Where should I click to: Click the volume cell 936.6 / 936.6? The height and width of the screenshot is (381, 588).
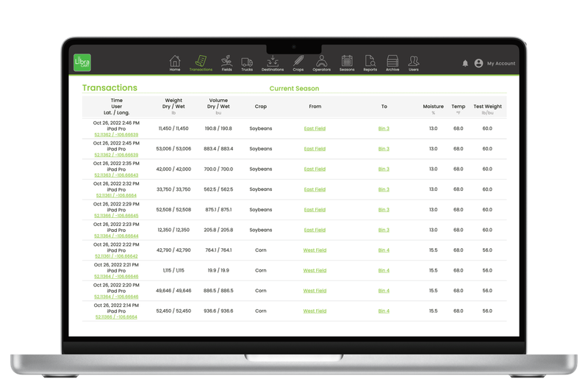[218, 311]
